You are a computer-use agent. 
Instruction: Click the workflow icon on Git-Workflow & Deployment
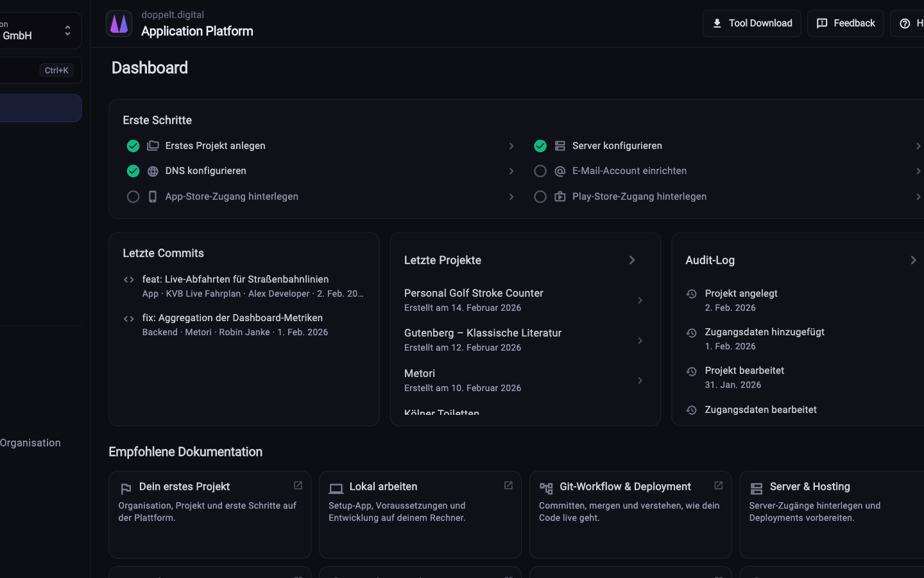coord(546,489)
